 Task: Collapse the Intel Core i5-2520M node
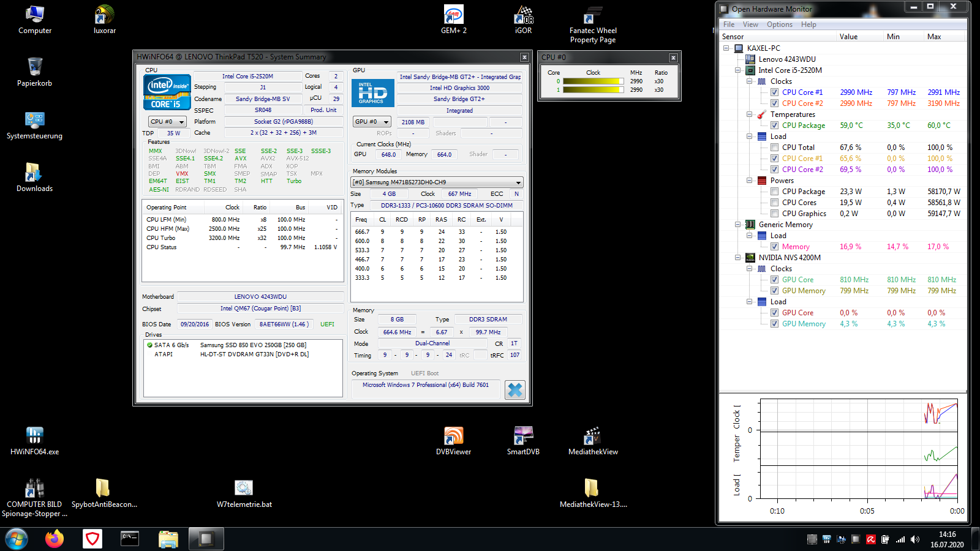pos(738,70)
